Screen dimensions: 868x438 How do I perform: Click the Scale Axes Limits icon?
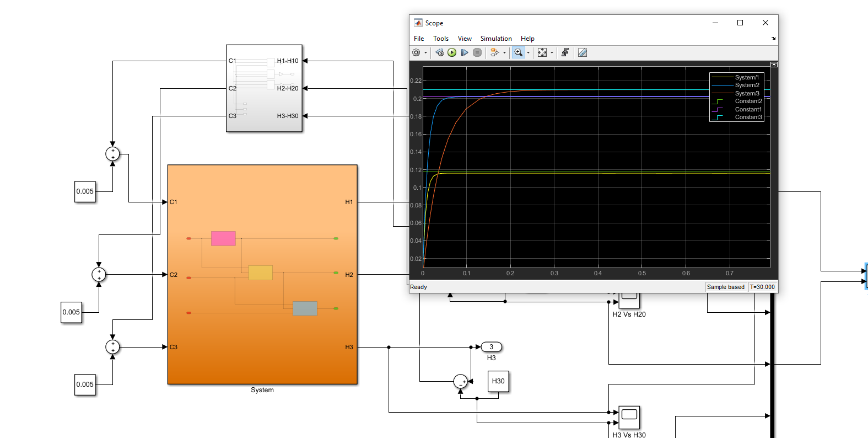(x=542, y=52)
